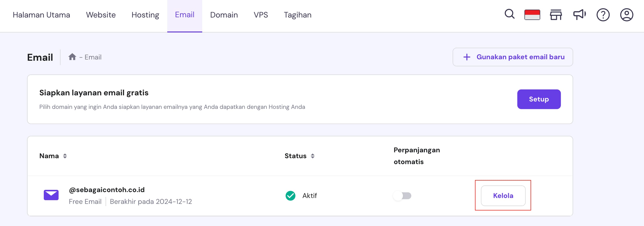644x226 pixels.
Task: Sort the table by Status
Action: tap(312, 156)
